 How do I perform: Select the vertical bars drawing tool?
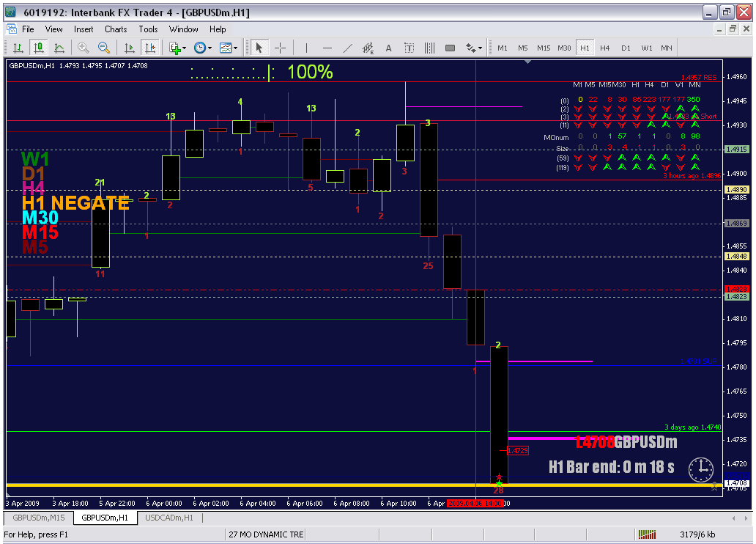click(429, 48)
